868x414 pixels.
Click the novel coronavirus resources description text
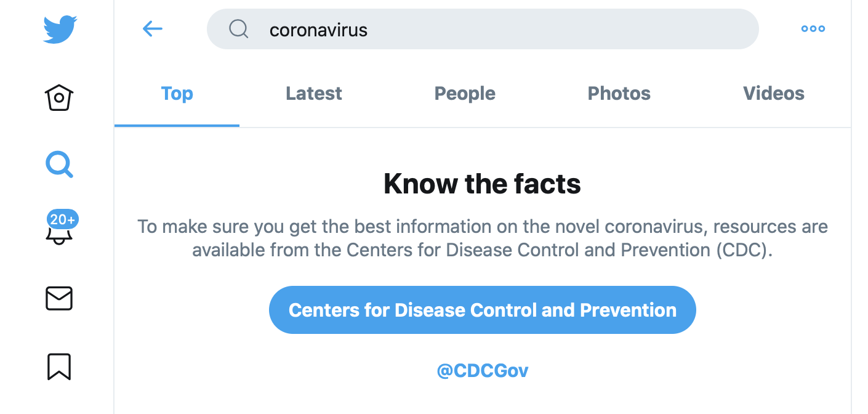483,238
